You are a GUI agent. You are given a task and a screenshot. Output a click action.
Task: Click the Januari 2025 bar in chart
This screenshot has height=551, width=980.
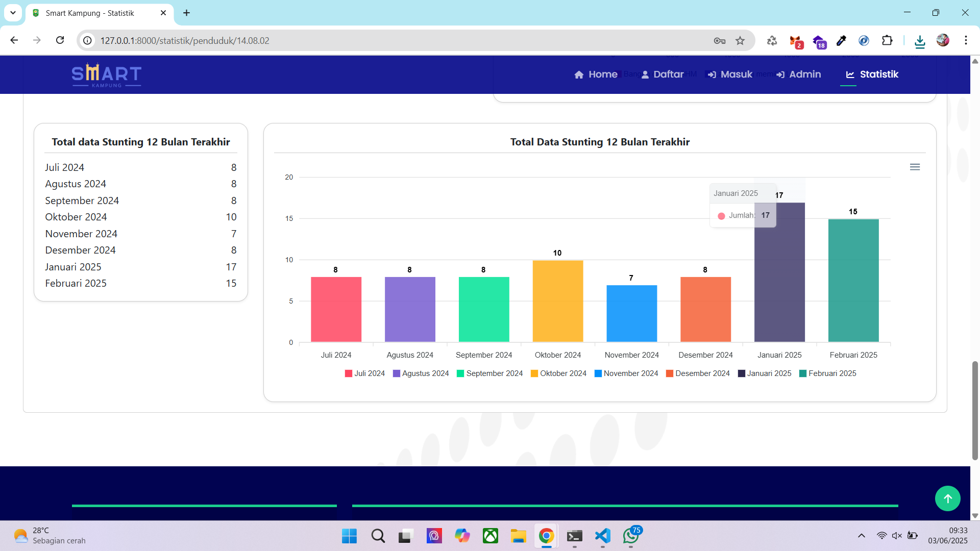779,286
